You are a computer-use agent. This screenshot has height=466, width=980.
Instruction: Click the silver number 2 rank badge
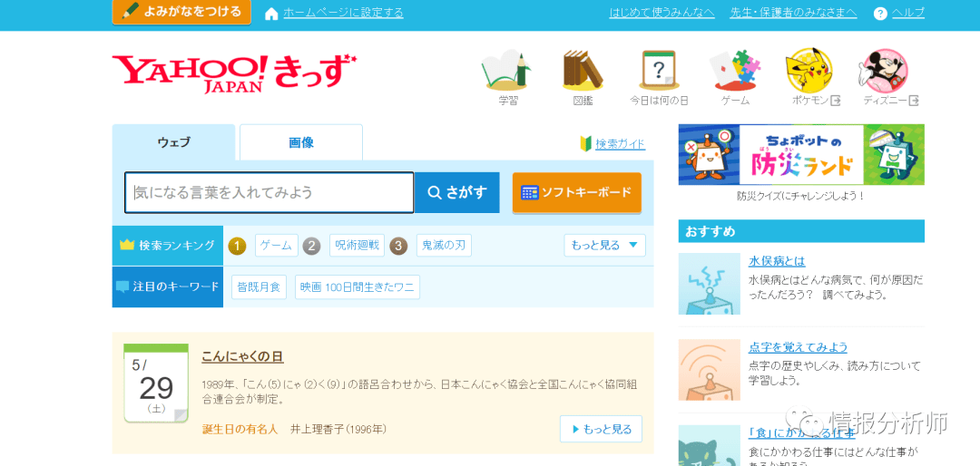click(x=312, y=246)
